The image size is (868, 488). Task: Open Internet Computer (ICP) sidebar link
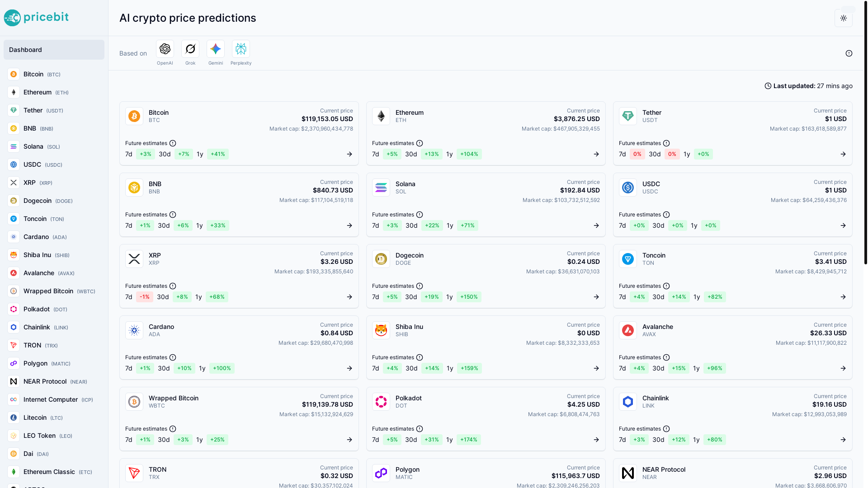tap(54, 399)
